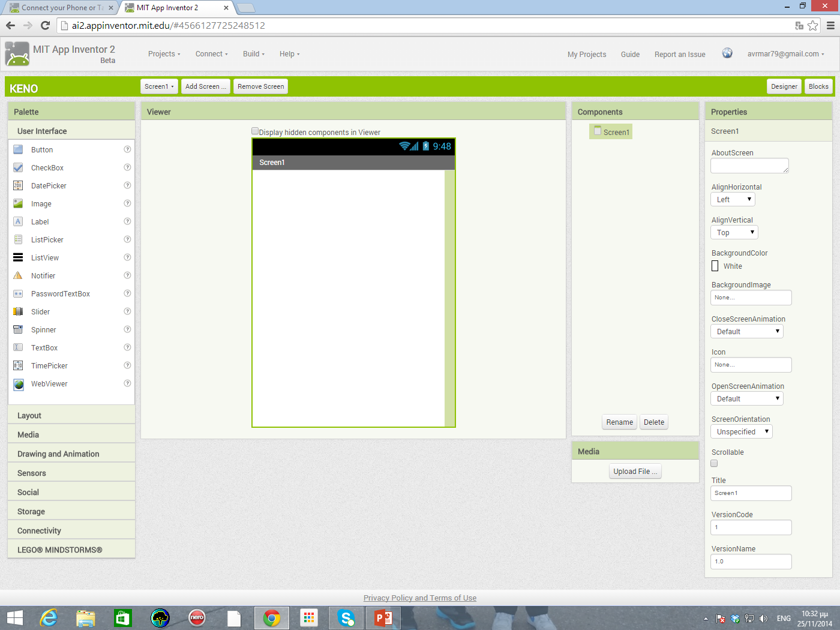Open the OpenScreenAnimation dropdown

point(747,398)
